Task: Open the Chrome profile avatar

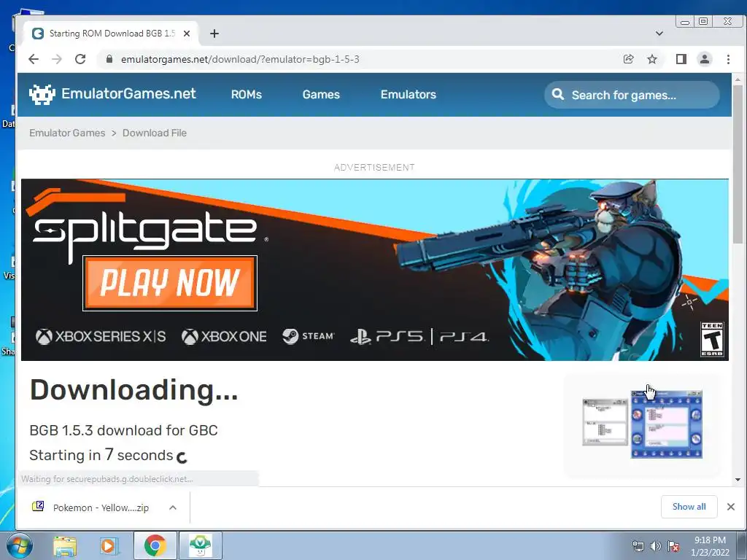Action: pos(705,59)
